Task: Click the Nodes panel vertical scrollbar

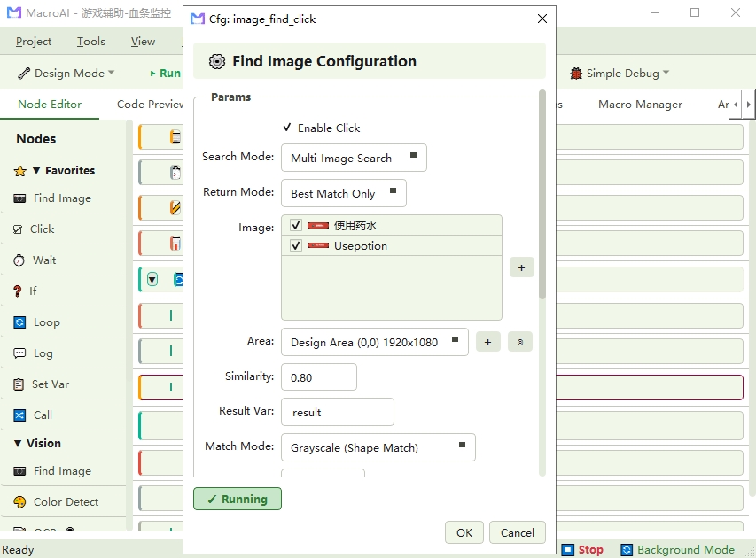Action: click(x=129, y=325)
